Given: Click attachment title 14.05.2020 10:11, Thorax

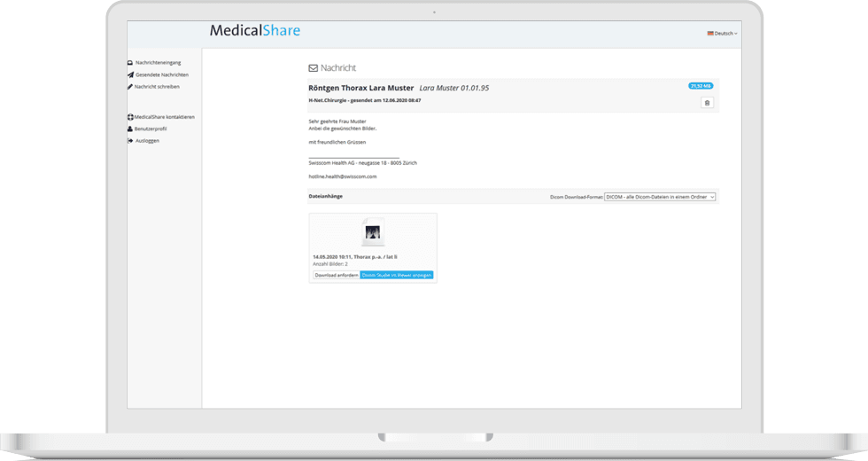Looking at the screenshot, I should click(x=355, y=257).
